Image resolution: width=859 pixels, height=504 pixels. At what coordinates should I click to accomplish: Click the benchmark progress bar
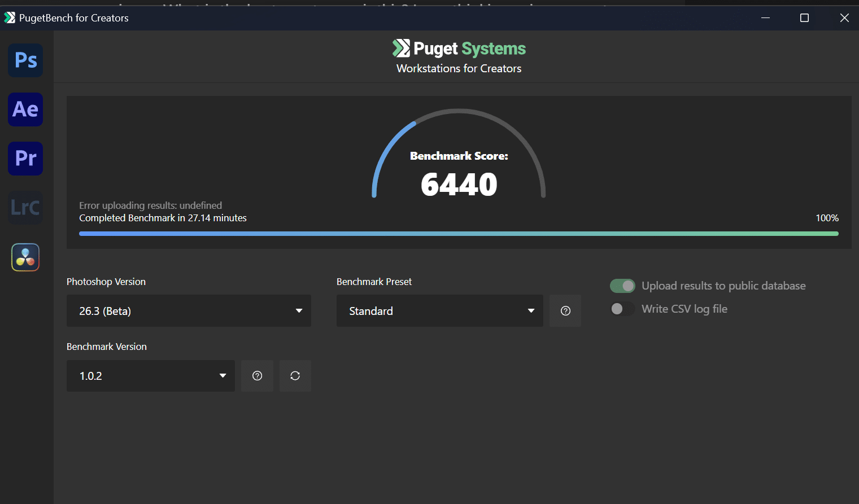pos(459,234)
